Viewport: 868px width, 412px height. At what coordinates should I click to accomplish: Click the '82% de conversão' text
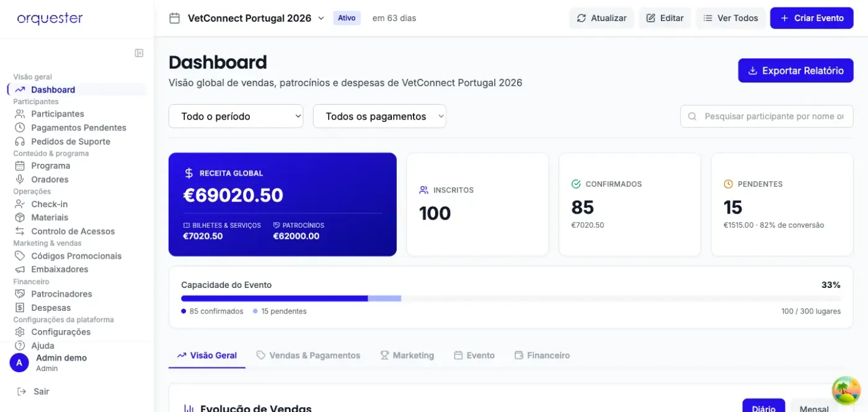(791, 225)
